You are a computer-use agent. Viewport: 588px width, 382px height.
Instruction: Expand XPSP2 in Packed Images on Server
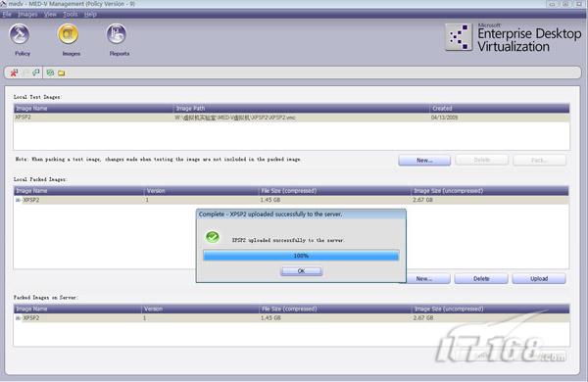pos(18,318)
